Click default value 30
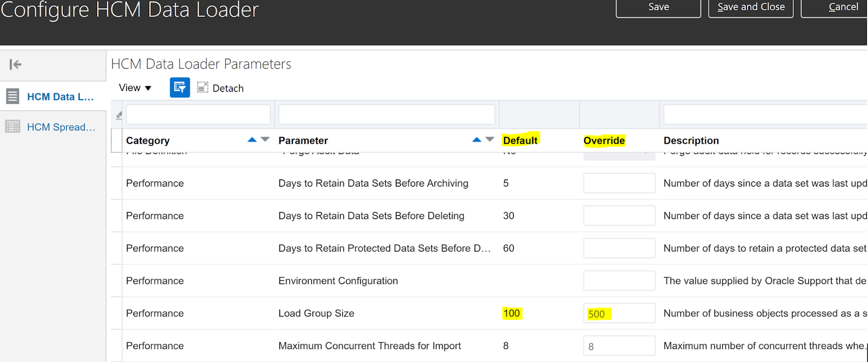The image size is (868, 362). (508, 216)
